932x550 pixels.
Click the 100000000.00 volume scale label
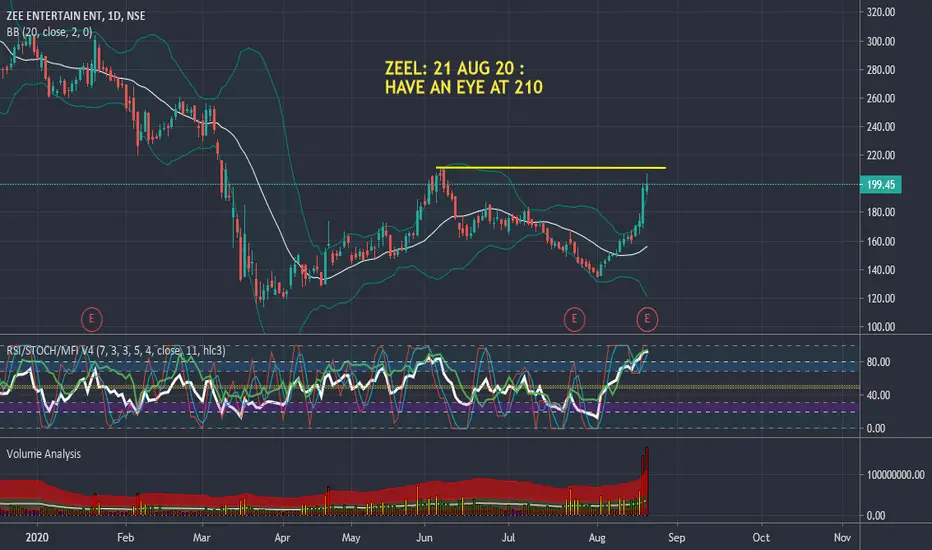[895, 475]
